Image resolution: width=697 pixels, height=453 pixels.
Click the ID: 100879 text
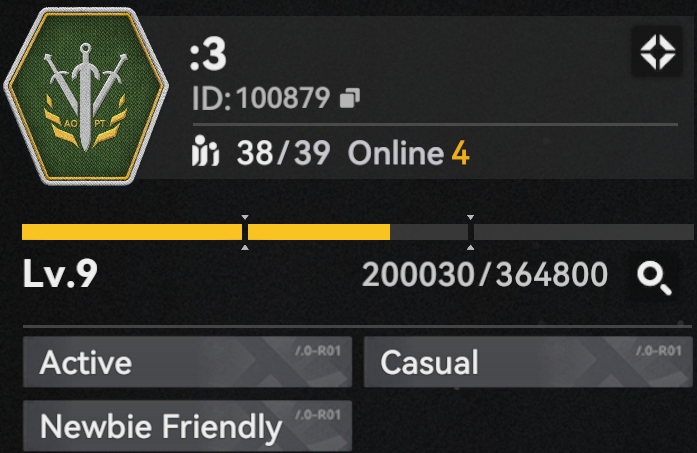261,98
